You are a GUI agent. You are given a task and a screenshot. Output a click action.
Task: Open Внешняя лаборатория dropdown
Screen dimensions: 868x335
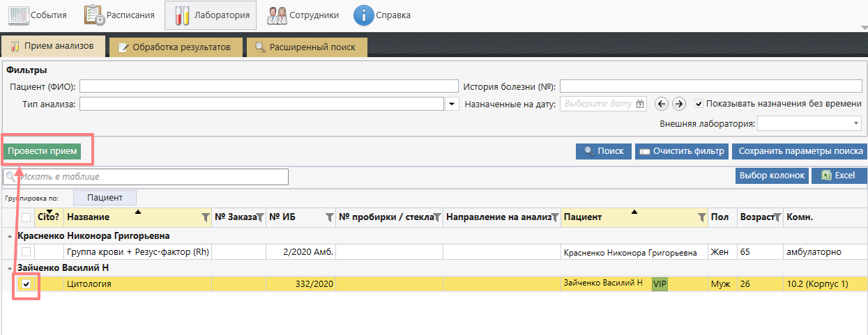coord(810,123)
